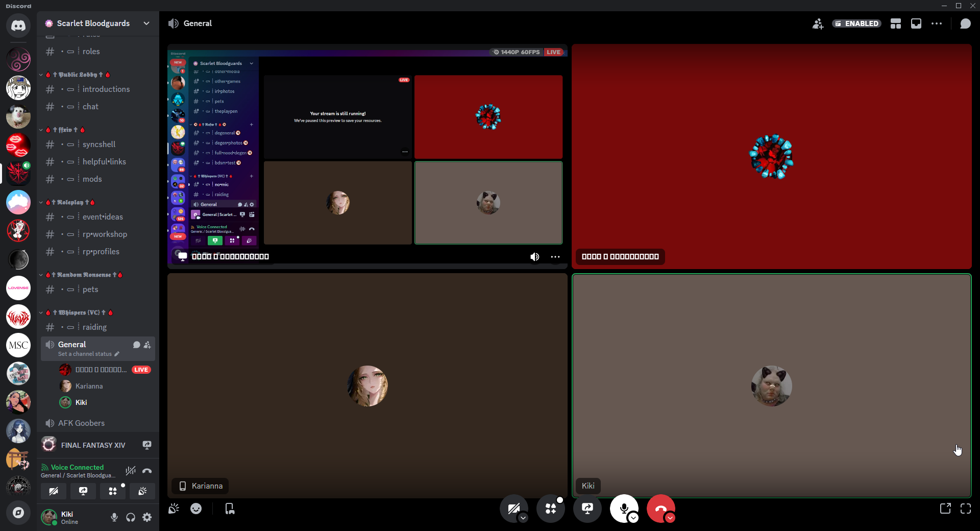Open the roles channel
Image resolution: width=980 pixels, height=531 pixels.
(x=98, y=52)
